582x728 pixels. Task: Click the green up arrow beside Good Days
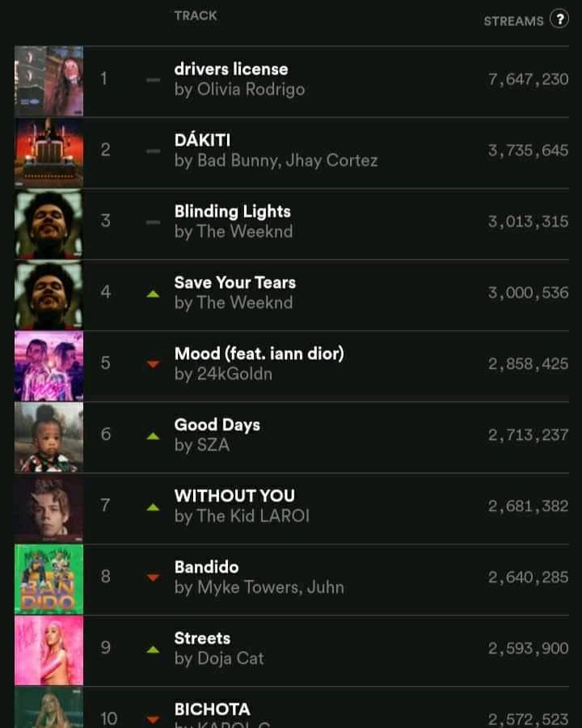click(x=153, y=436)
